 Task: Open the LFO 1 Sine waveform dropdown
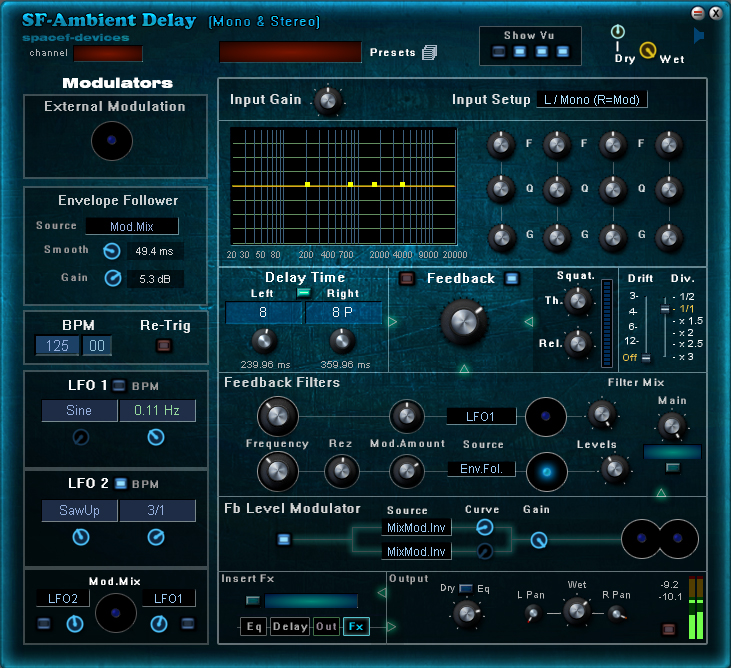pyautogui.click(x=79, y=410)
